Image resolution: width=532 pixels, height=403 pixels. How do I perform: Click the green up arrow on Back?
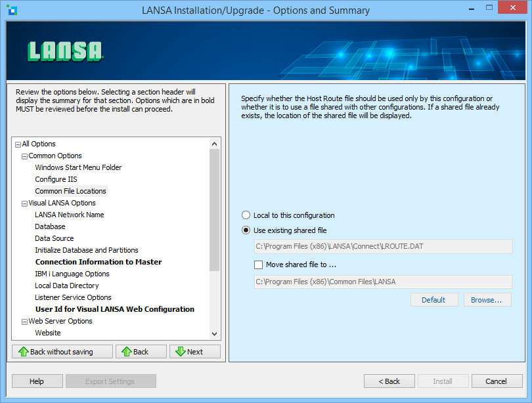point(127,352)
